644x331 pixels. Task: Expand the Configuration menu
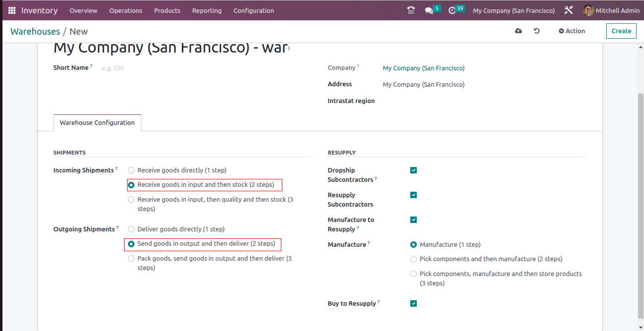coord(254,10)
